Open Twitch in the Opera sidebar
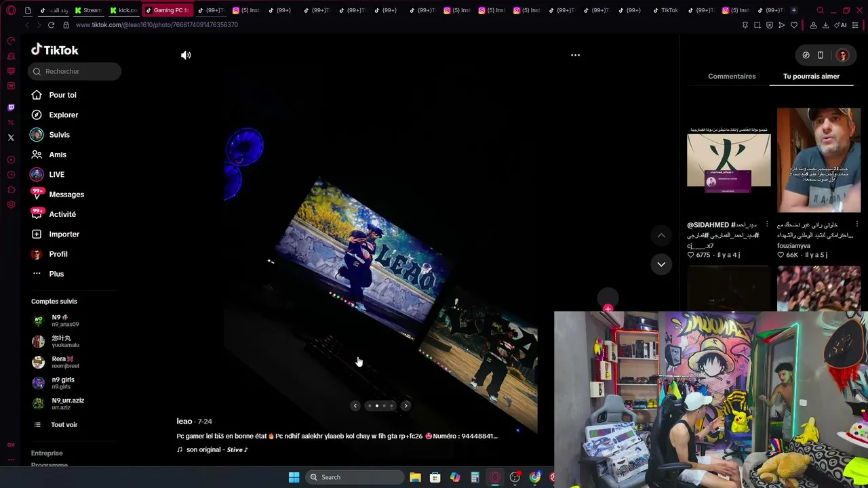Viewport: 868px width, 488px height. pyautogui.click(x=11, y=107)
